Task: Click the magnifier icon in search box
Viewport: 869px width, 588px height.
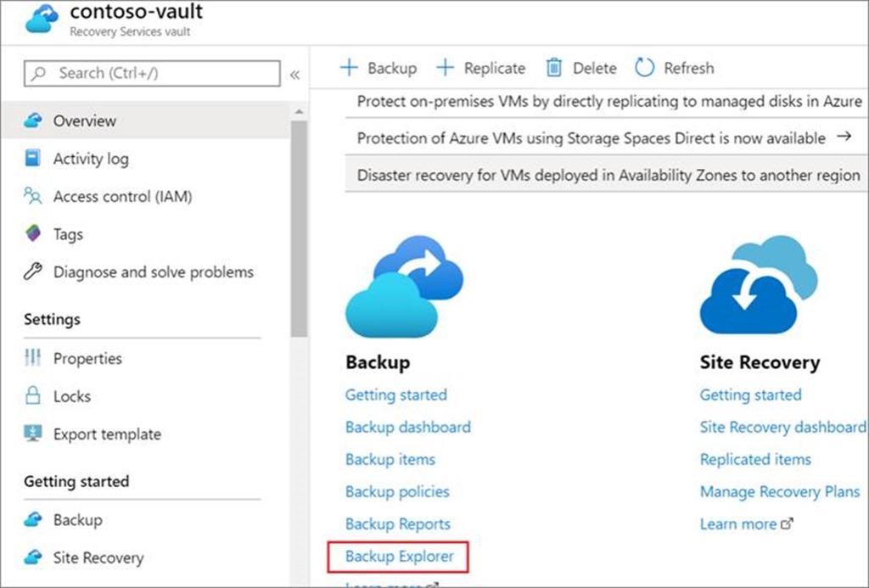Action: [38, 73]
